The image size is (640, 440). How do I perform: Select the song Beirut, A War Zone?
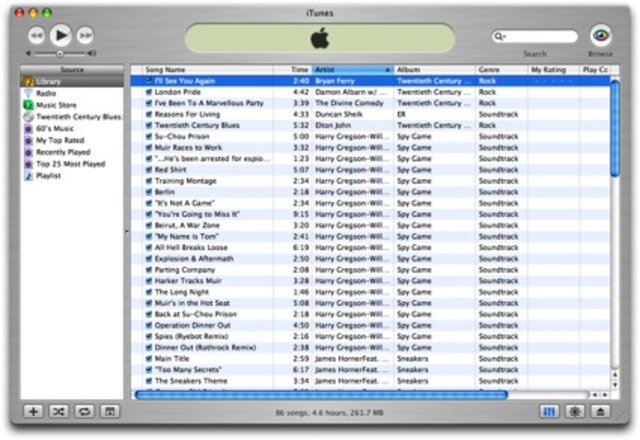(187, 225)
